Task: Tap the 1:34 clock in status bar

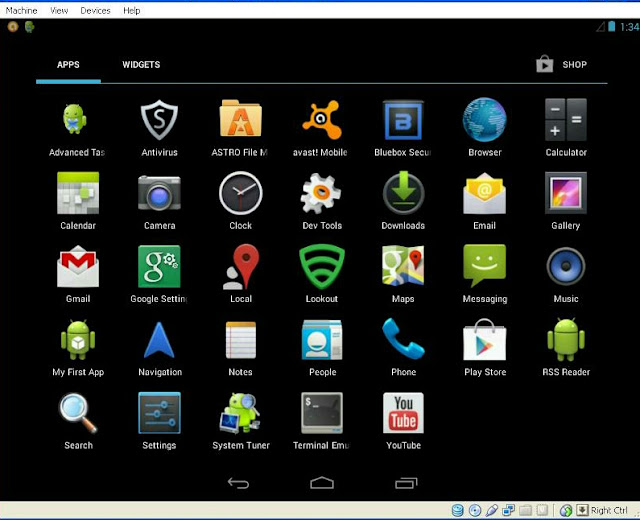Action: pos(629,27)
